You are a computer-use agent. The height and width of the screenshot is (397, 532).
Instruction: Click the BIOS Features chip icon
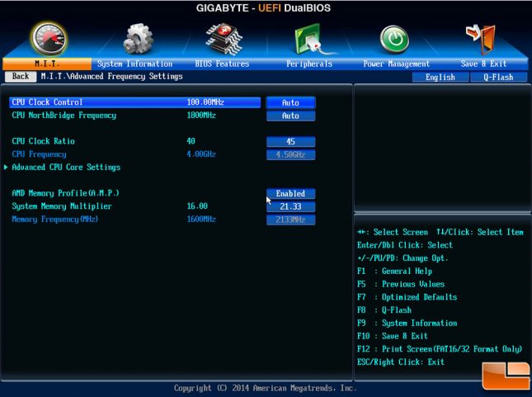[x=224, y=39]
